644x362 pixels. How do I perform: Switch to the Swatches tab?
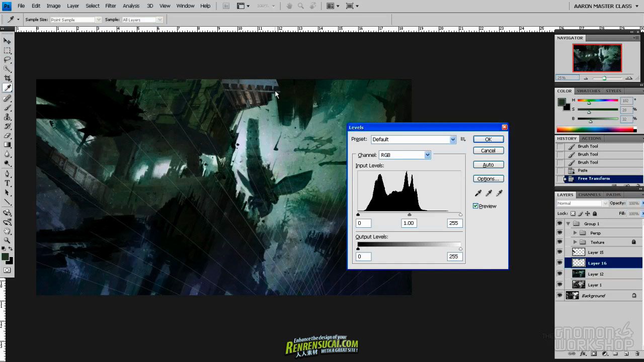click(x=588, y=91)
